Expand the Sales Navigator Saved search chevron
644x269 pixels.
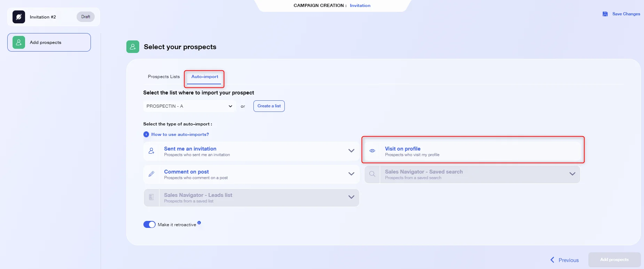coord(572,174)
